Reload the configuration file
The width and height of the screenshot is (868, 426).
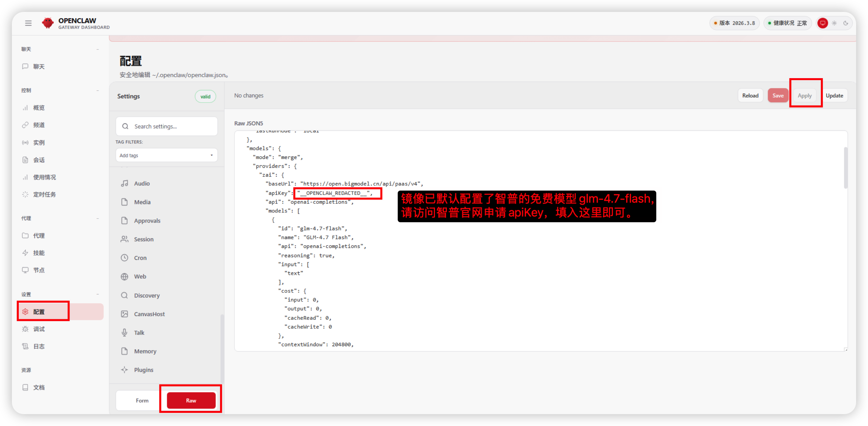[x=750, y=95]
